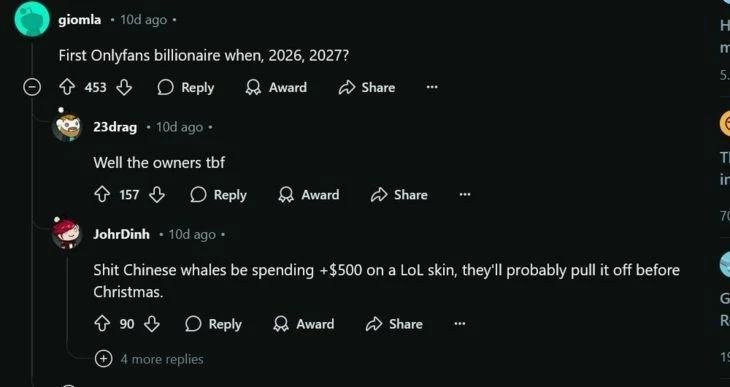Upvote giomla's Onlyfans billionaire comment
This screenshot has width=730, height=387.
68,87
